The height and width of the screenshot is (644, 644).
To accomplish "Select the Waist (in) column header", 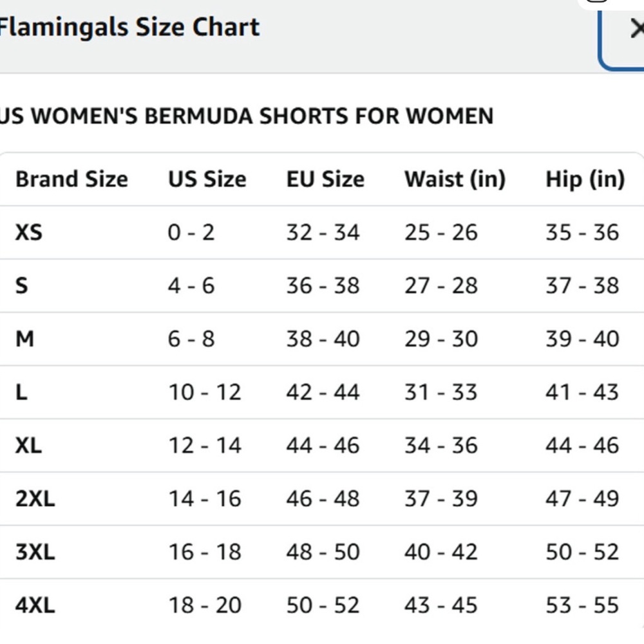I will 455,179.
